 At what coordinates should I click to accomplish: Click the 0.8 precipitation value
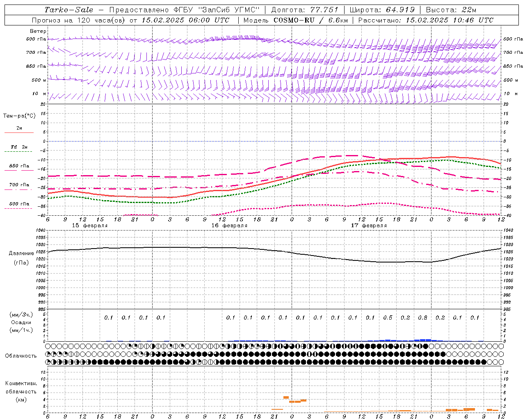(422, 318)
